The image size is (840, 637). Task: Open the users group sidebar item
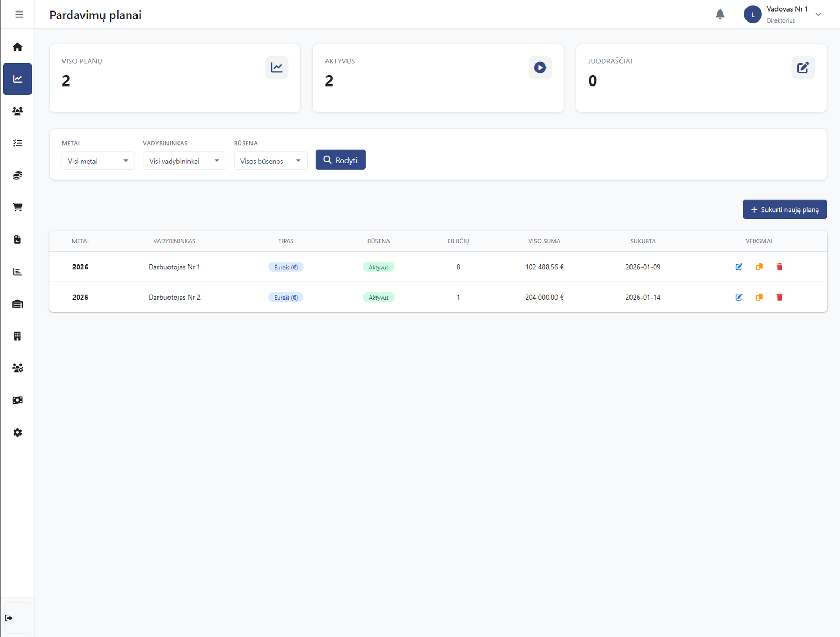tap(17, 111)
